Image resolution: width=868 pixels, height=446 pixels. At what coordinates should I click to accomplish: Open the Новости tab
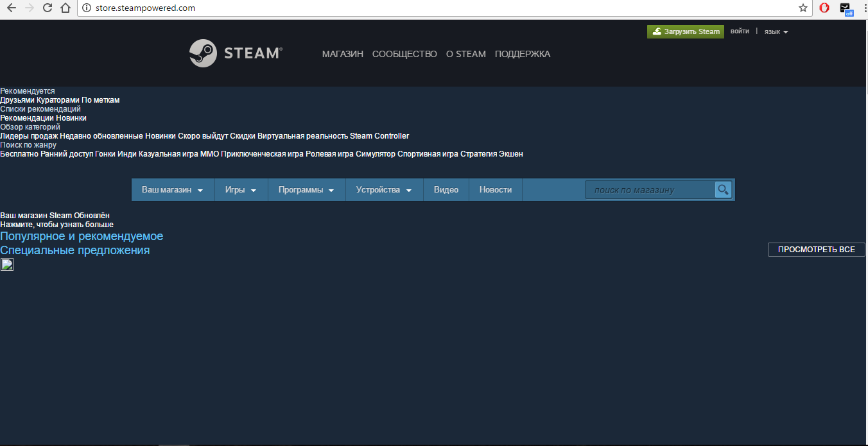[x=496, y=190]
